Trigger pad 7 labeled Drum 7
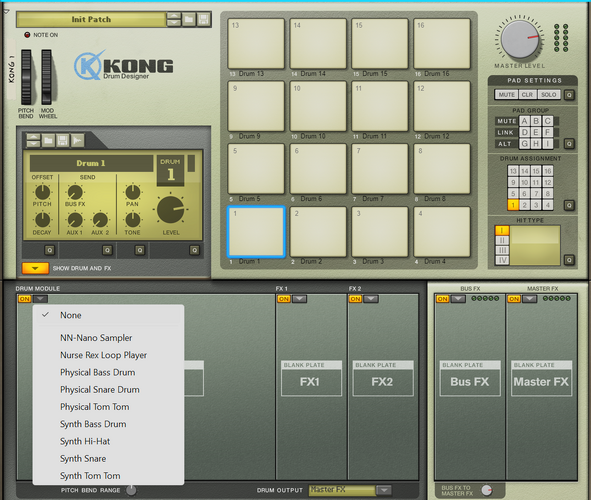 click(380, 169)
